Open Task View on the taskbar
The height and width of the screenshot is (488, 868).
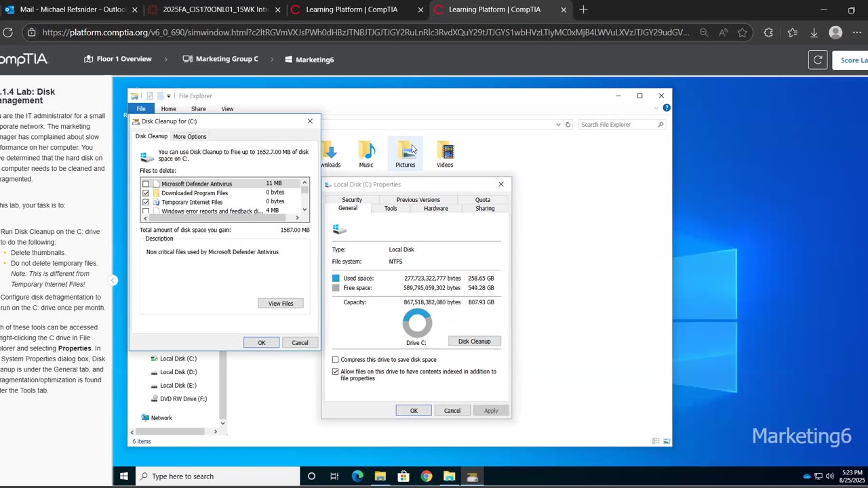click(x=334, y=476)
